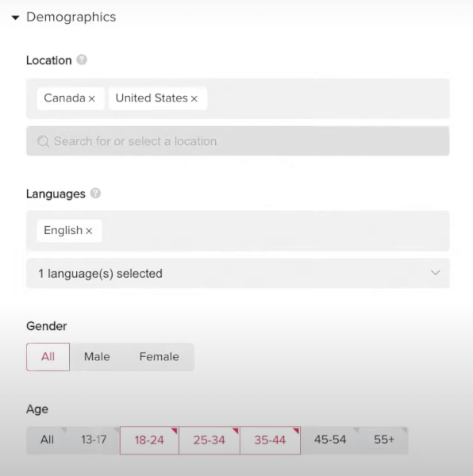Choose Male gender targeting
The width and height of the screenshot is (473, 476).
point(97,357)
